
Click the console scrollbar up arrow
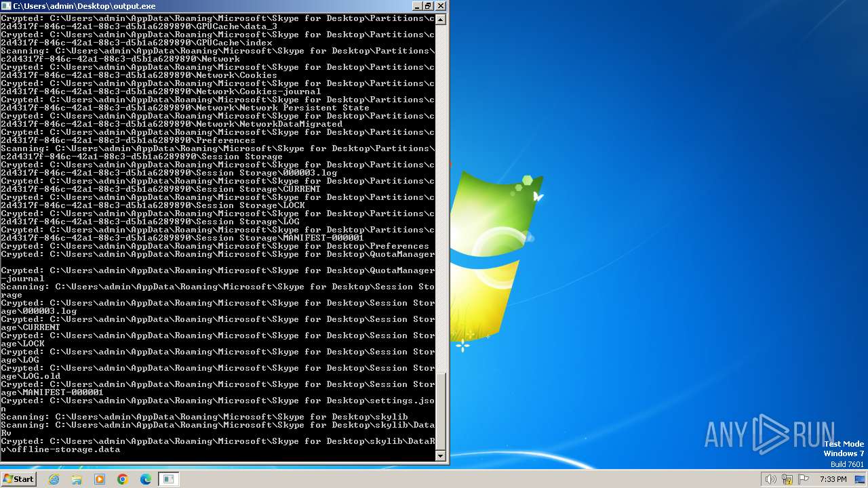(x=441, y=19)
